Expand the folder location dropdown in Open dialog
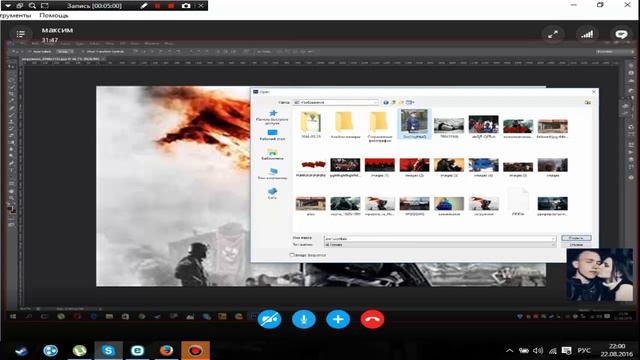Screen dimensions: 640x360 376,102
